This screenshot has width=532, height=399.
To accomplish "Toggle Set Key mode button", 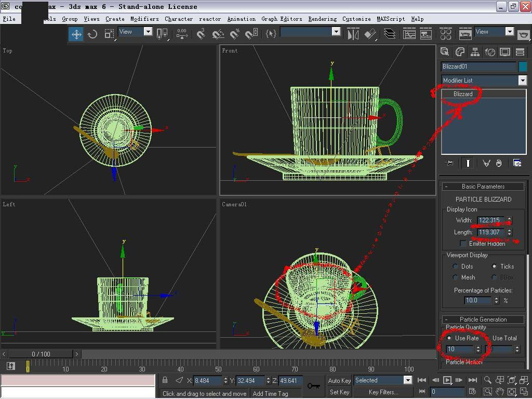I will [x=339, y=392].
